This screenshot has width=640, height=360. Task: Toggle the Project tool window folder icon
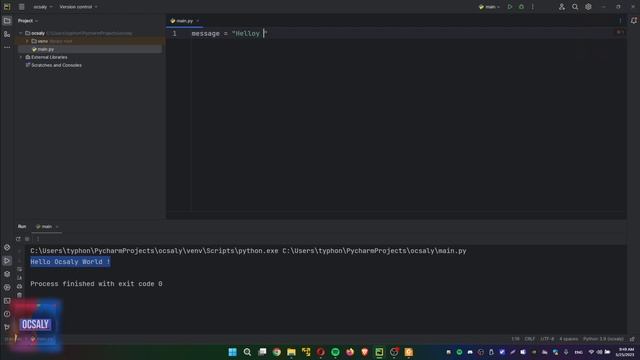7,21
